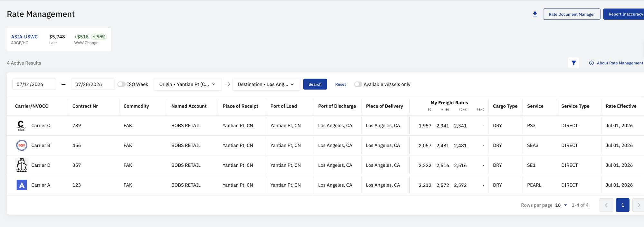Viewport: 644px width, 227px height.
Task: Click the PEARL service cell
Action: point(534,185)
